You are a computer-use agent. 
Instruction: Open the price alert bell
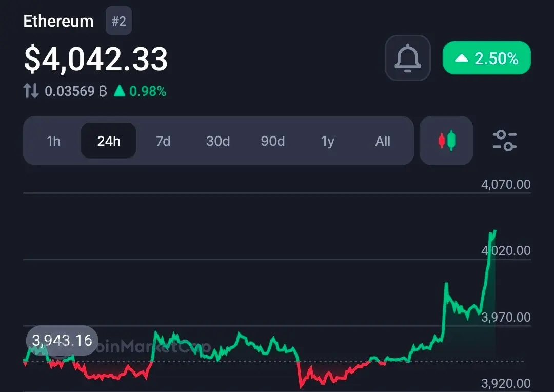(407, 58)
